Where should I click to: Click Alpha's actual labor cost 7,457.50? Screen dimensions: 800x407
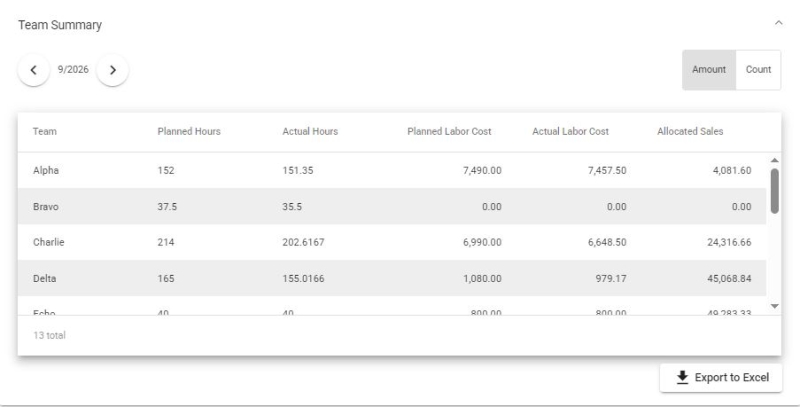click(607, 170)
